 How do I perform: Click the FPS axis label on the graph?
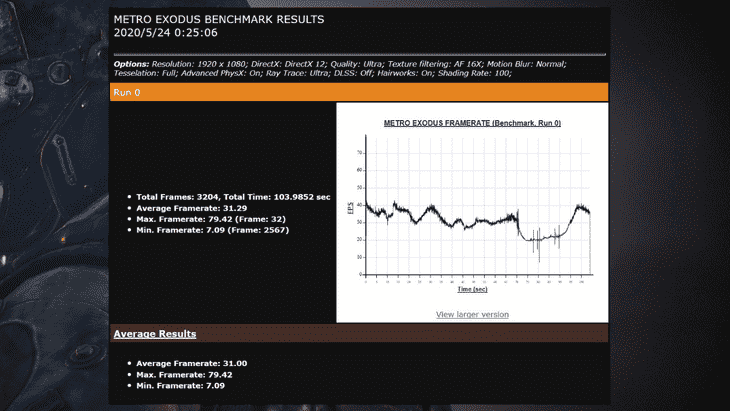click(x=351, y=208)
